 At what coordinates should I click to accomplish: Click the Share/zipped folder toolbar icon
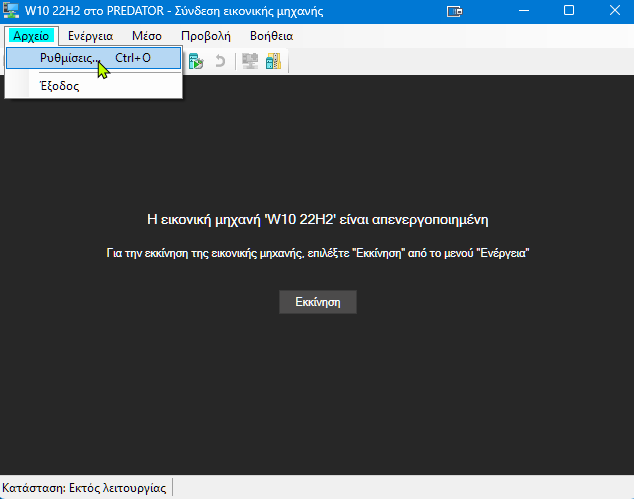273,61
